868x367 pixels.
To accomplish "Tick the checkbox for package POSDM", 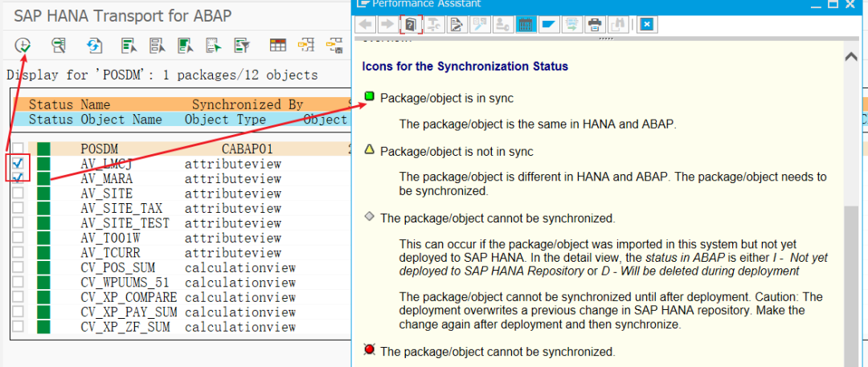I will pyautogui.click(x=18, y=149).
